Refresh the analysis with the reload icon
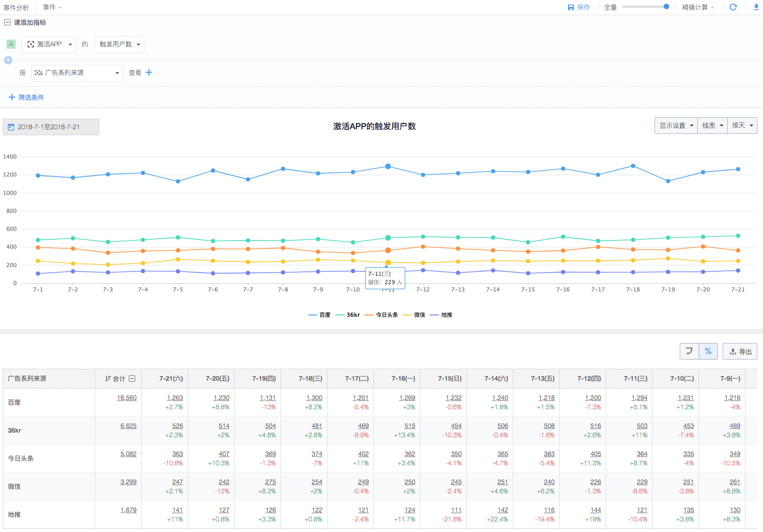Image resolution: width=763 pixels, height=532 pixels. click(x=733, y=7)
